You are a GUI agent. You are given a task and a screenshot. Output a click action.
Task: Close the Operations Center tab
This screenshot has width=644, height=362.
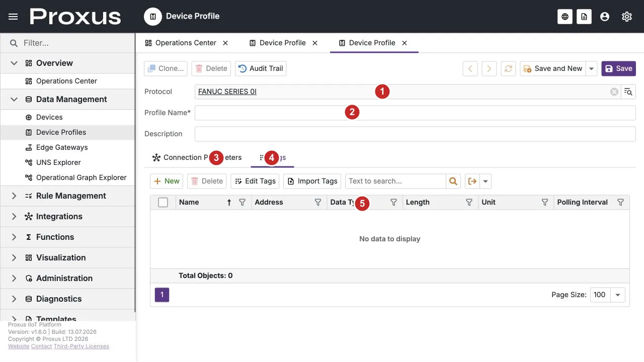pos(225,43)
